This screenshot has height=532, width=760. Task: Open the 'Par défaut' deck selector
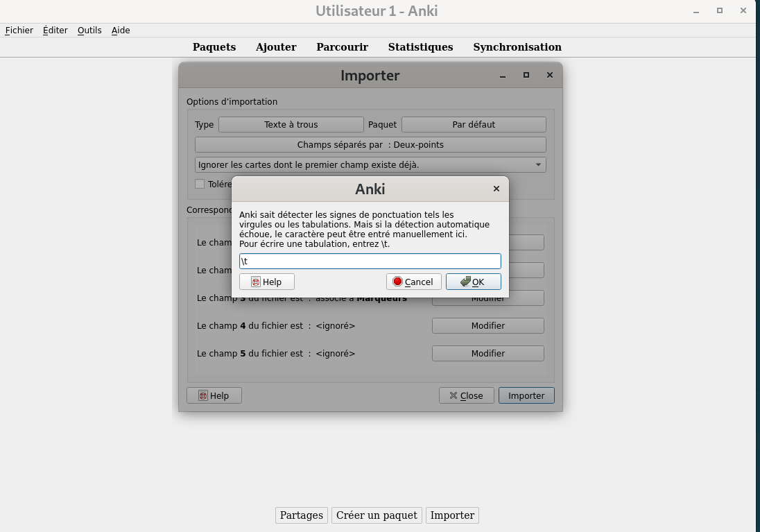click(x=474, y=124)
